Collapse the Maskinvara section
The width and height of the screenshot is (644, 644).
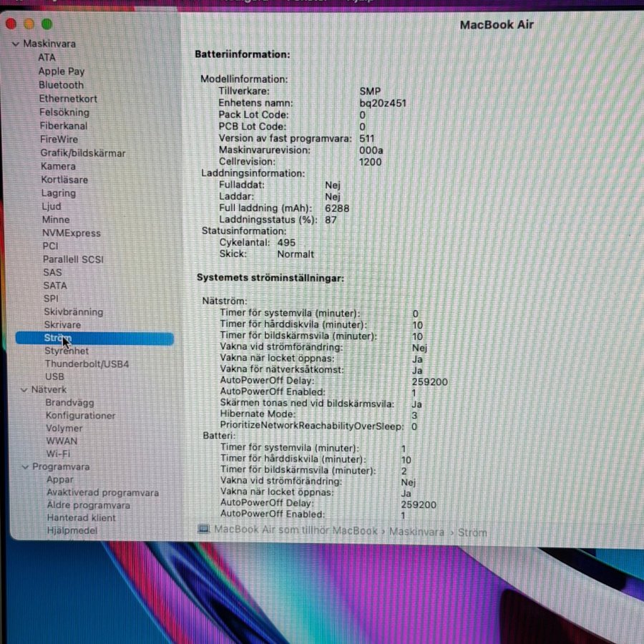(x=15, y=44)
